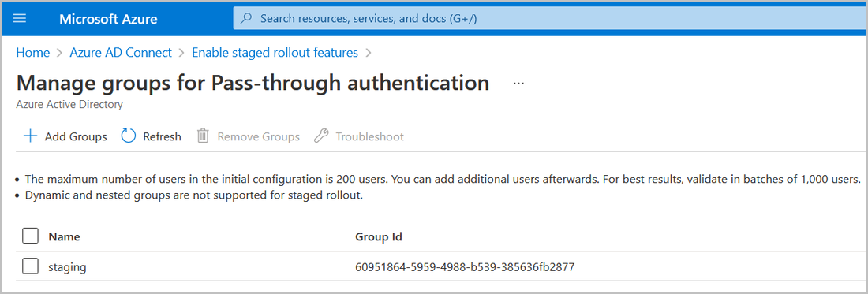The image size is (868, 294).
Task: Click the Azure Active Directory subtitle
Action: [x=69, y=104]
